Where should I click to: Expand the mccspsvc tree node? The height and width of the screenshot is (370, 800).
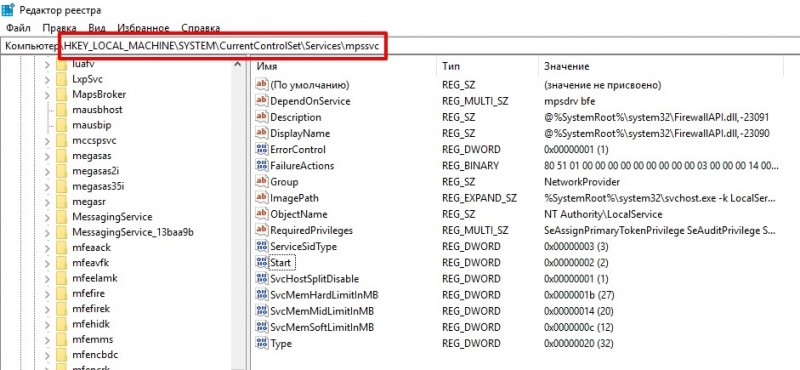[47, 141]
